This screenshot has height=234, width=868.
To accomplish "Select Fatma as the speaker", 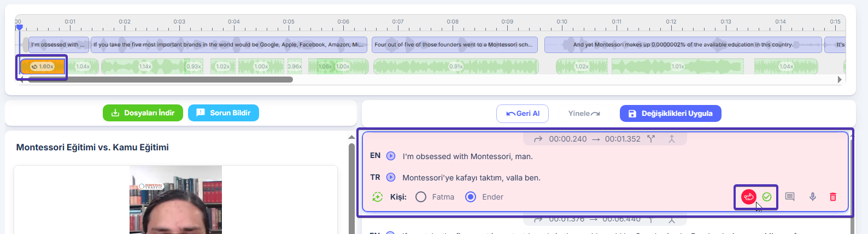I will click(421, 197).
